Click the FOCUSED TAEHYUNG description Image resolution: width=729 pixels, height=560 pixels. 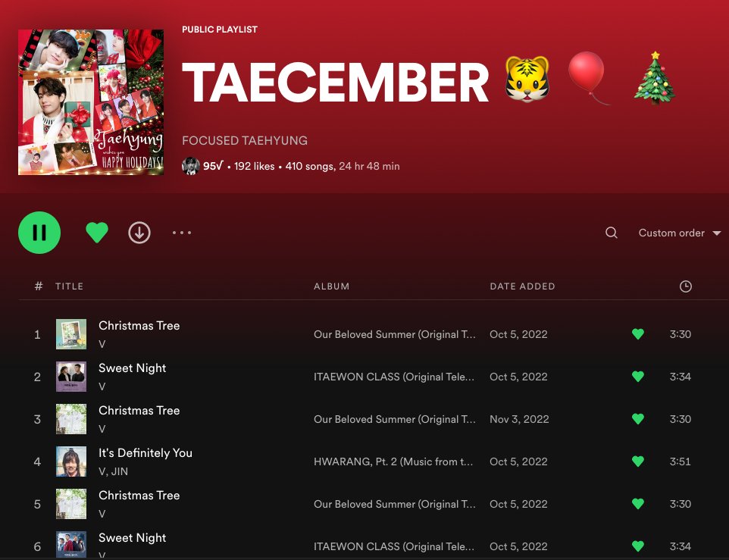[245, 140]
